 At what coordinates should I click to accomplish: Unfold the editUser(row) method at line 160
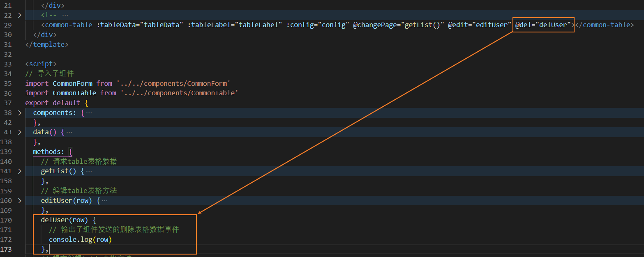click(x=20, y=201)
